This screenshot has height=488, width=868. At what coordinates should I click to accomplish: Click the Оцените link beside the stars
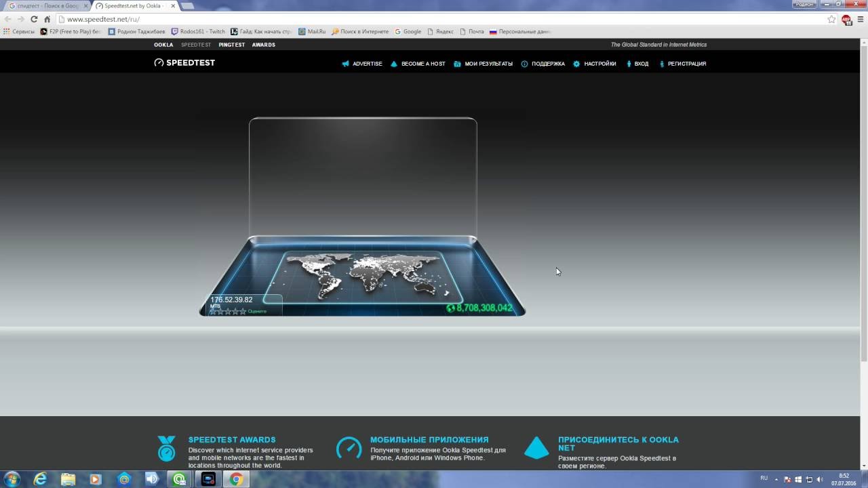click(257, 312)
